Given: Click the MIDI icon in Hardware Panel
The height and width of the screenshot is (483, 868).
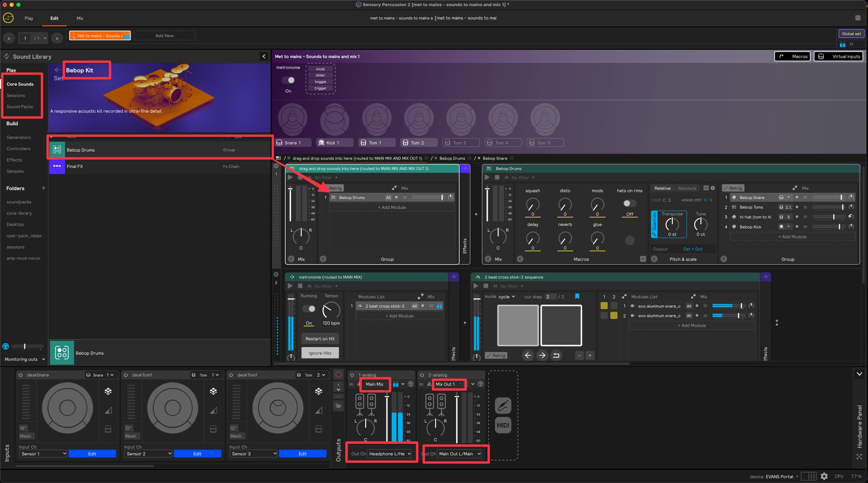Looking at the screenshot, I should [x=503, y=425].
